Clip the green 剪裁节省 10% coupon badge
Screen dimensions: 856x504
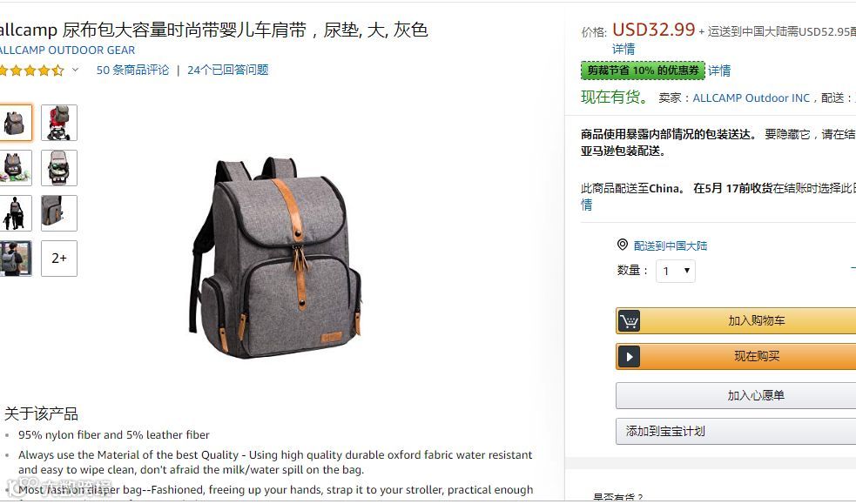tap(644, 71)
